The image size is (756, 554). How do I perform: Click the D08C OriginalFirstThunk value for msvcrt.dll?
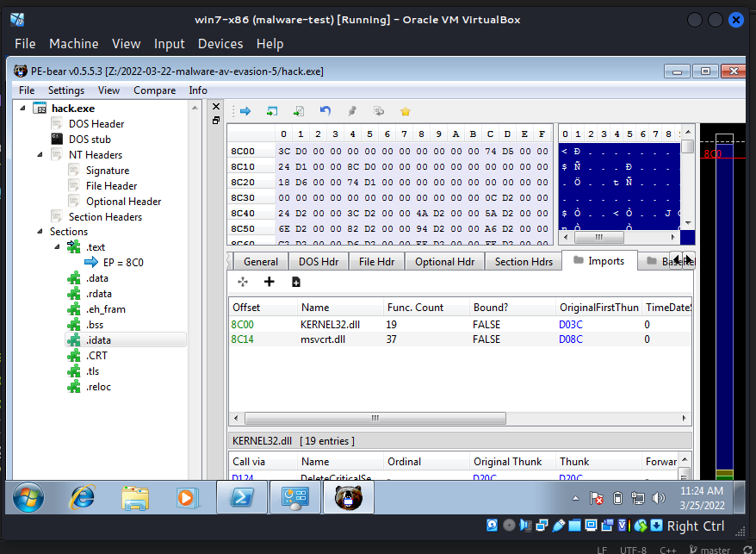[x=570, y=339]
